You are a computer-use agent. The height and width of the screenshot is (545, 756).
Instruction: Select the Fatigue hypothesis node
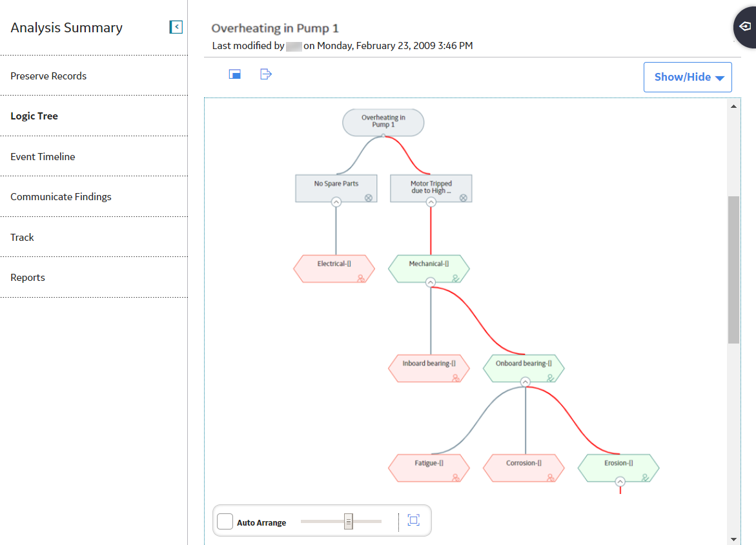tap(429, 468)
